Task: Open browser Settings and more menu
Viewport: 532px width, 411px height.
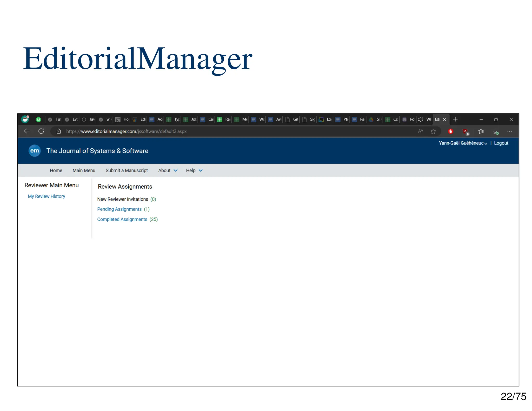Action: [x=510, y=131]
